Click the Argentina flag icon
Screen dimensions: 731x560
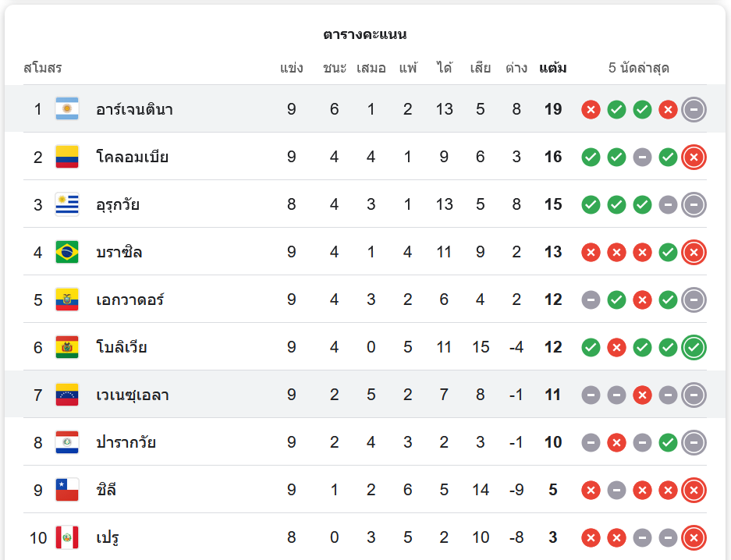point(67,109)
